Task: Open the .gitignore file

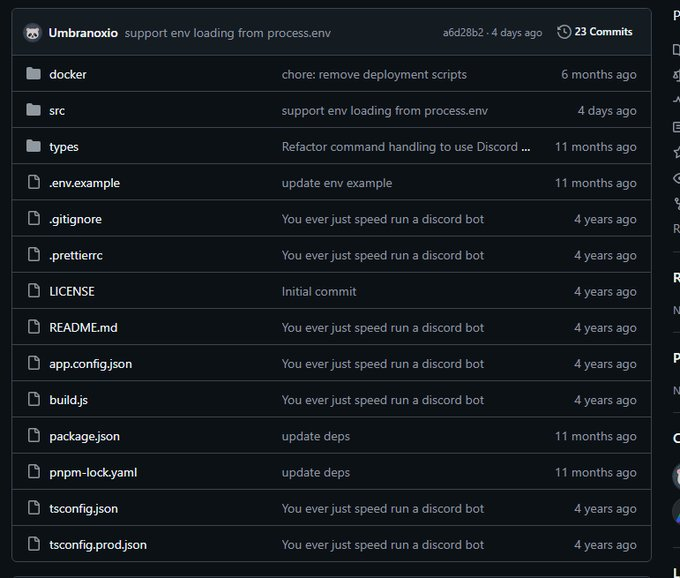Action: click(x=75, y=219)
